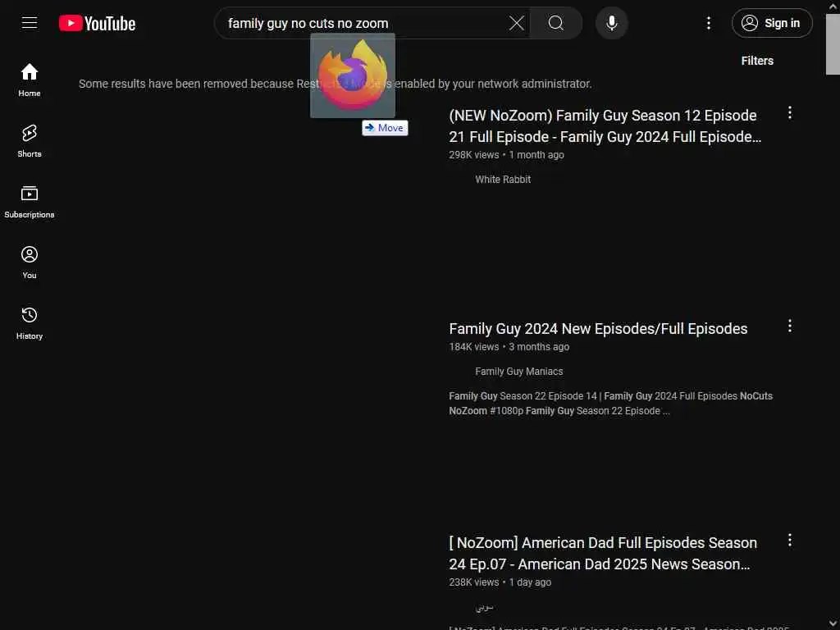Open the hamburger guide menu

(30, 23)
